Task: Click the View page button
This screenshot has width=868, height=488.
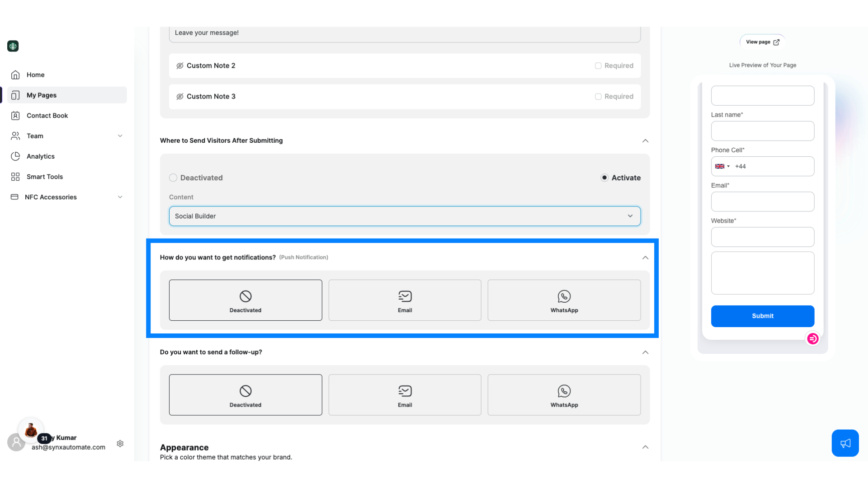Action: point(763,42)
